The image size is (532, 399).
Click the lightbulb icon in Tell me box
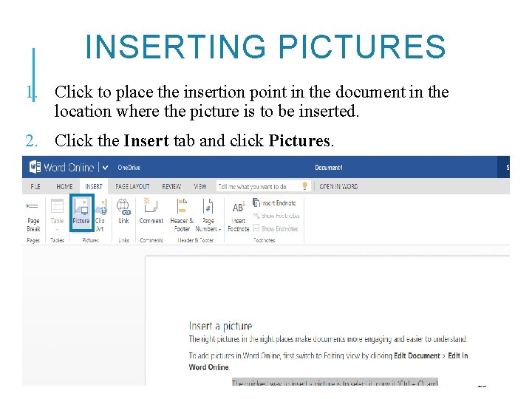coord(304,185)
